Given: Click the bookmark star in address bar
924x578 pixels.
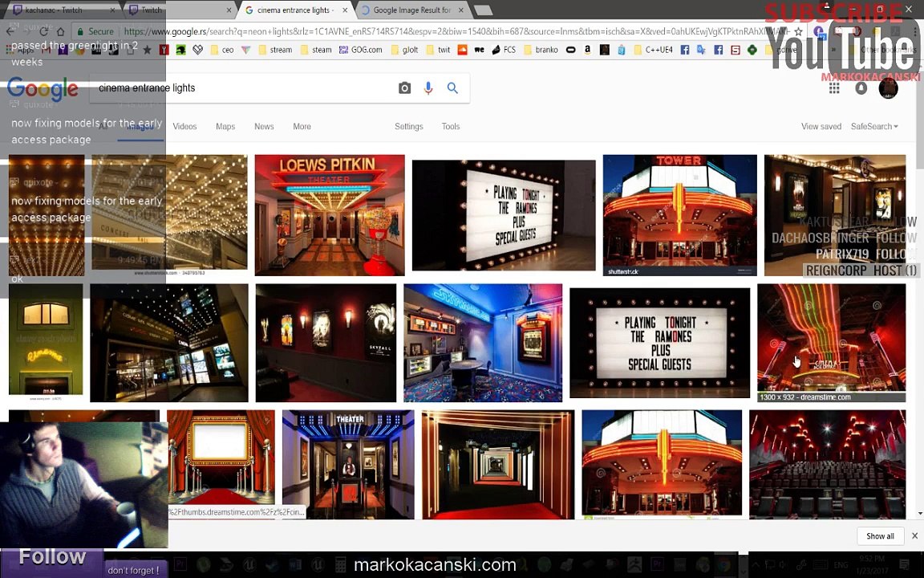Looking at the screenshot, I should (799, 31).
